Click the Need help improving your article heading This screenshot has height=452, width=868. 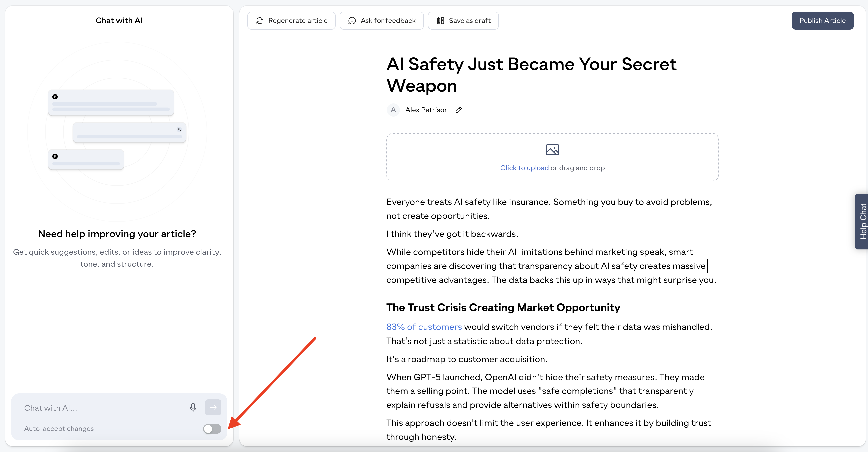[x=117, y=234]
